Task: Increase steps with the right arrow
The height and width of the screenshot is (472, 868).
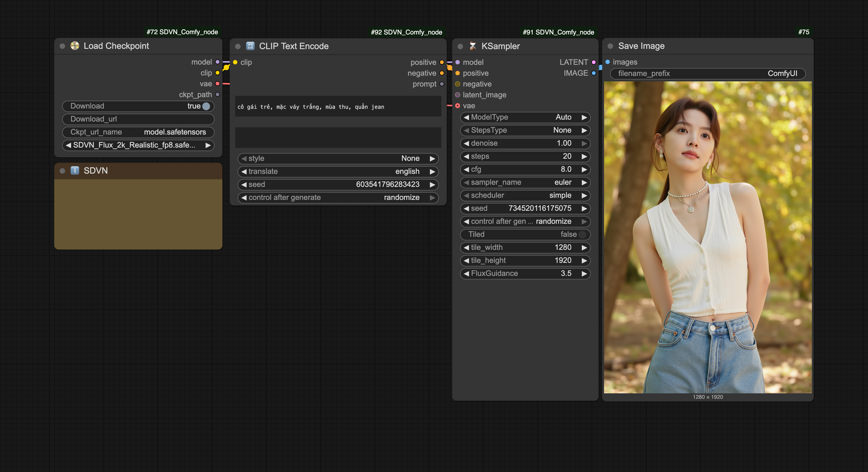Action: pos(584,156)
